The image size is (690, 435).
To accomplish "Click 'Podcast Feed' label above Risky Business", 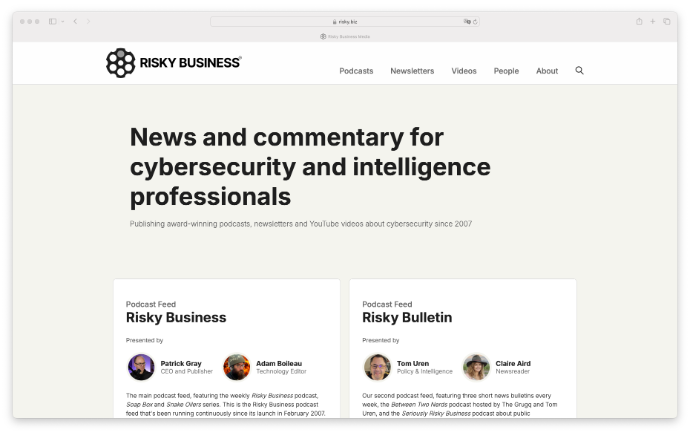I will (151, 304).
